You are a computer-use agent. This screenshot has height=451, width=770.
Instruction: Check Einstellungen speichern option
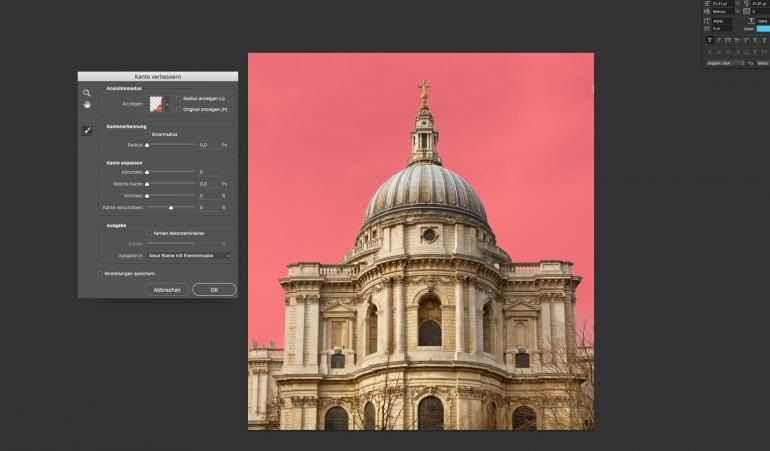click(100, 274)
